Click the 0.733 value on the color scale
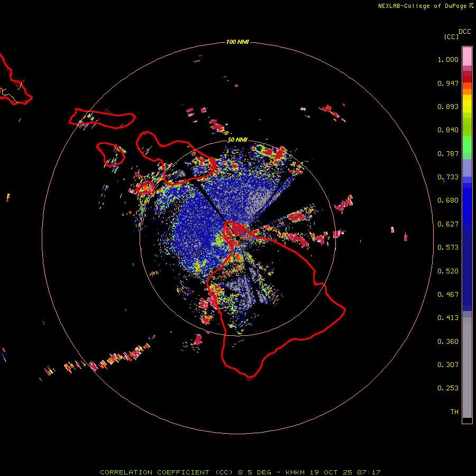The image size is (476, 476). (448, 177)
